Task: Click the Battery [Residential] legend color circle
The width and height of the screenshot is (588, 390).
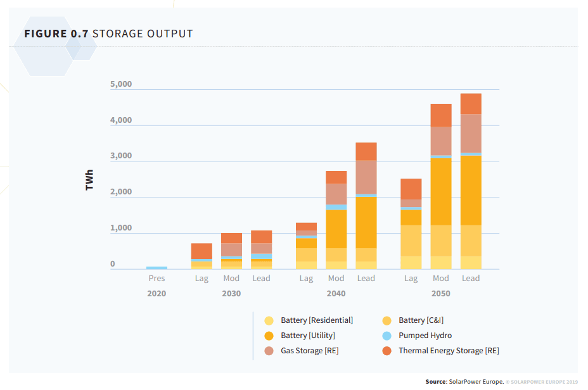Action: point(269,320)
